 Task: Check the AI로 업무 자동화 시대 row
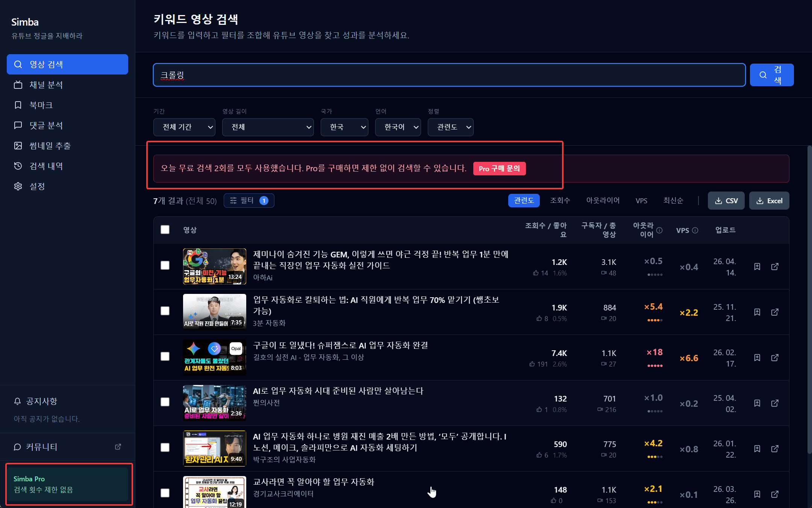[x=165, y=402]
